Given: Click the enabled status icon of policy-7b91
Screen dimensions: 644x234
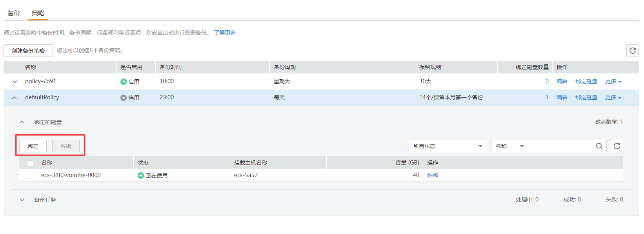Looking at the screenshot, I should tap(124, 82).
